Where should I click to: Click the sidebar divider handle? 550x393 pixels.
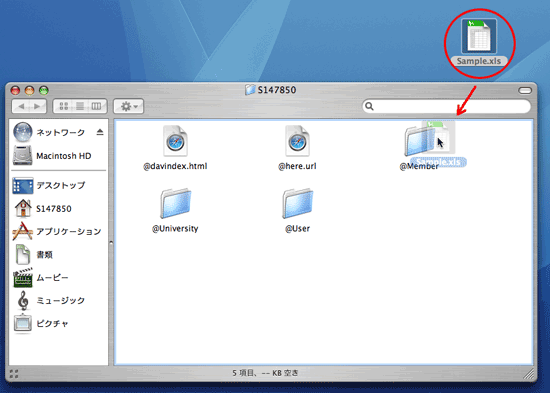111,242
